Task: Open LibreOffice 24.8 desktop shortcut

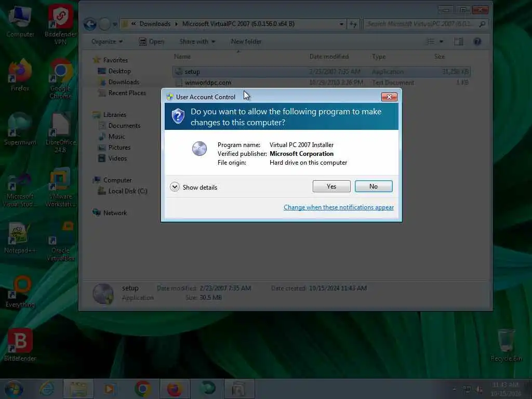Action: [x=60, y=133]
